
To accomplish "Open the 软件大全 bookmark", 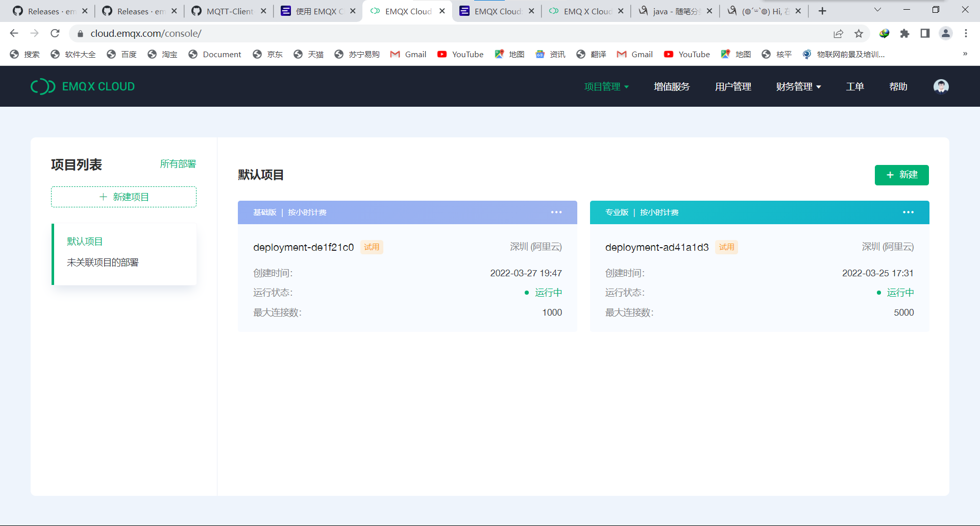I will pyautogui.click(x=73, y=54).
